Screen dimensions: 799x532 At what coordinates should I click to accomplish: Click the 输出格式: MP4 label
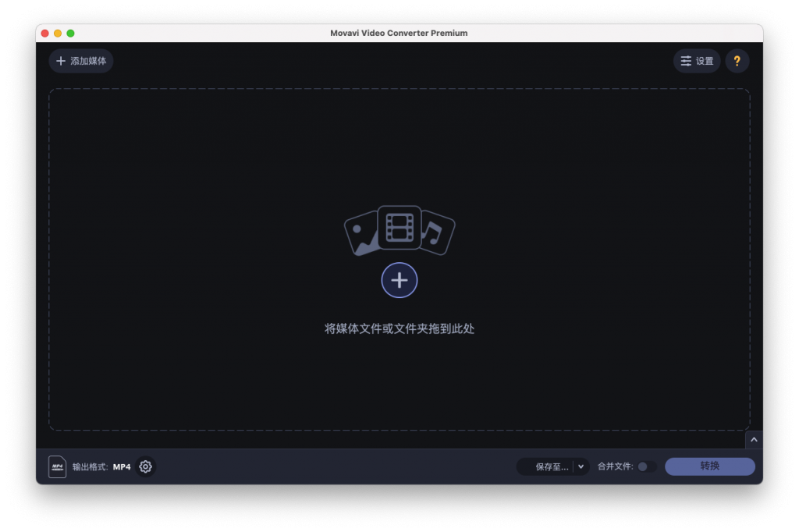click(101, 466)
